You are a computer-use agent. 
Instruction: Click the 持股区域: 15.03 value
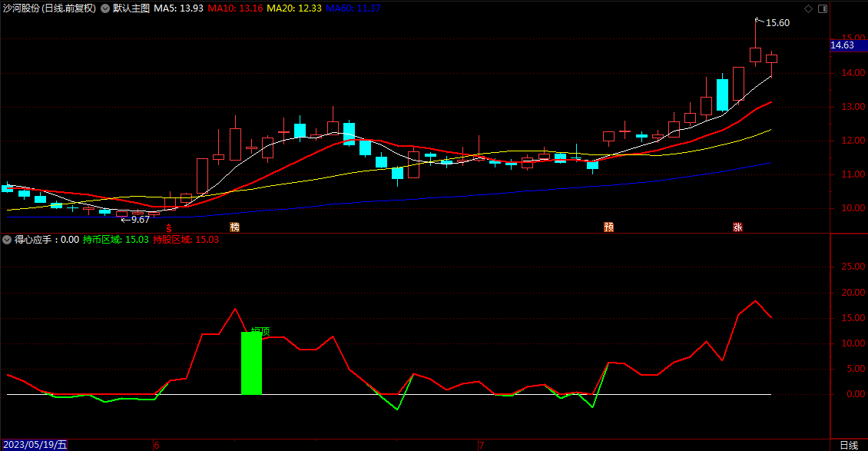tap(186, 240)
